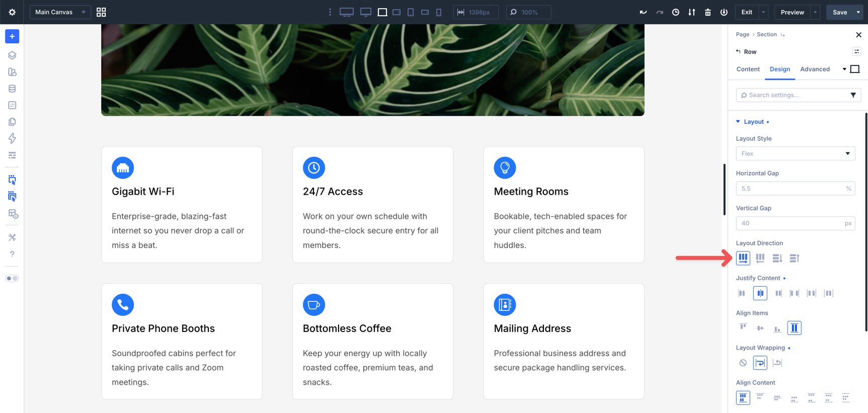Set Align Items to stretch

pos(795,328)
